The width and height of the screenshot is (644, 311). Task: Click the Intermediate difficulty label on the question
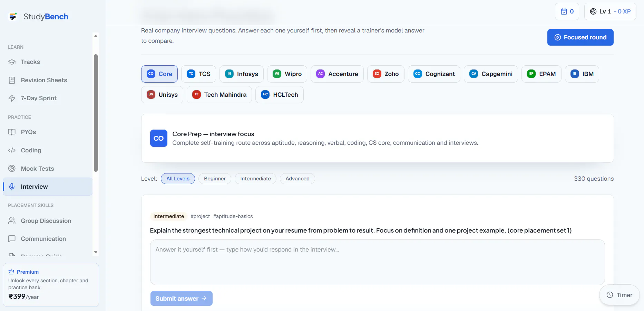click(x=169, y=216)
